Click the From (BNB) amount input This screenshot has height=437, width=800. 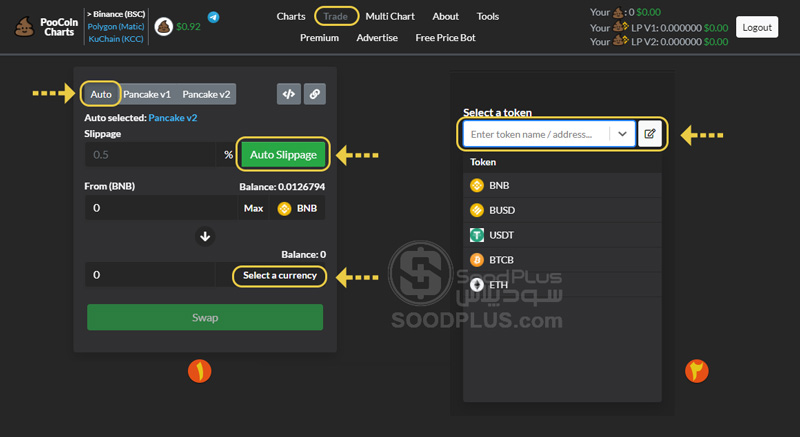pos(161,209)
